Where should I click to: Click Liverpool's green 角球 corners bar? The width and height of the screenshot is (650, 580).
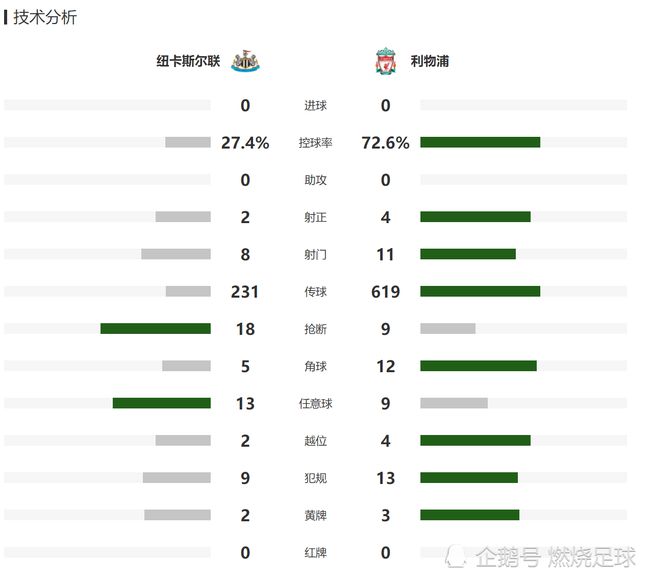pyautogui.click(x=478, y=366)
